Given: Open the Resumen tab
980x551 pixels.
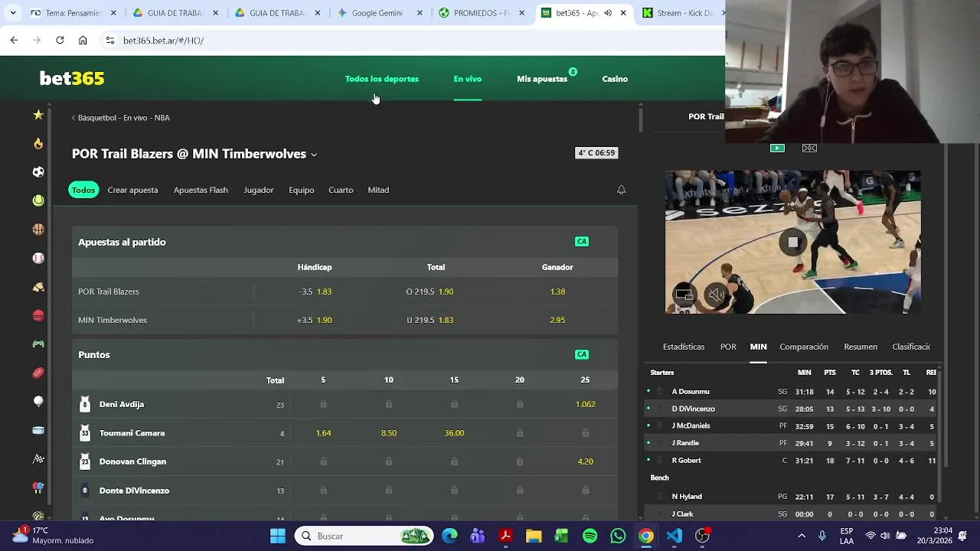Looking at the screenshot, I should tap(861, 347).
